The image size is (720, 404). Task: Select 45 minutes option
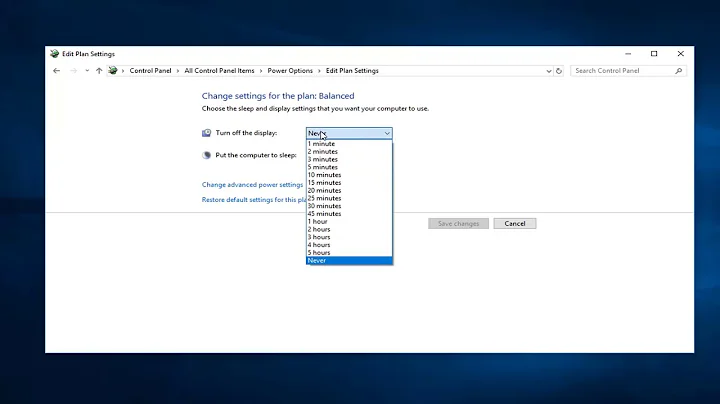pos(349,214)
